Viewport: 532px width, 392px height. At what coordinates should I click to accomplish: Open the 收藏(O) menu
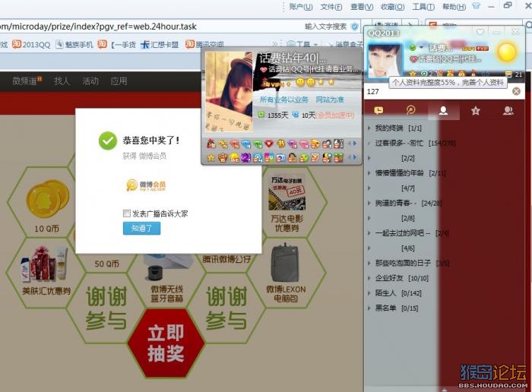pyautogui.click(x=393, y=6)
